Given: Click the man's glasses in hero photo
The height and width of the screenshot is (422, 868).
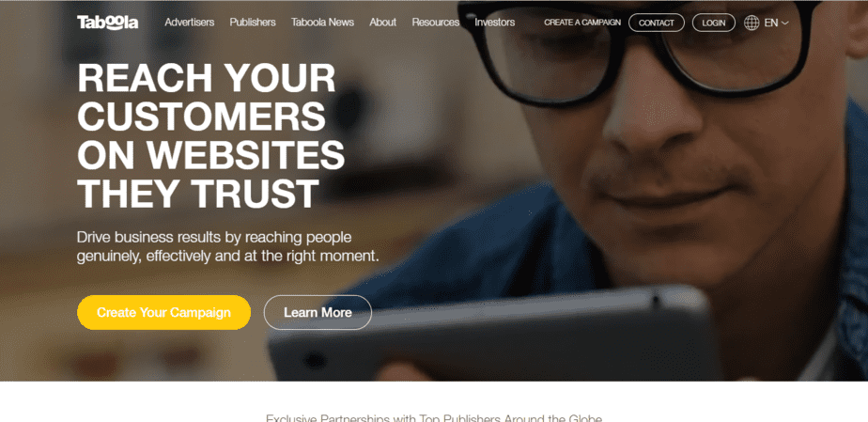Looking at the screenshot, I should coord(637,50).
